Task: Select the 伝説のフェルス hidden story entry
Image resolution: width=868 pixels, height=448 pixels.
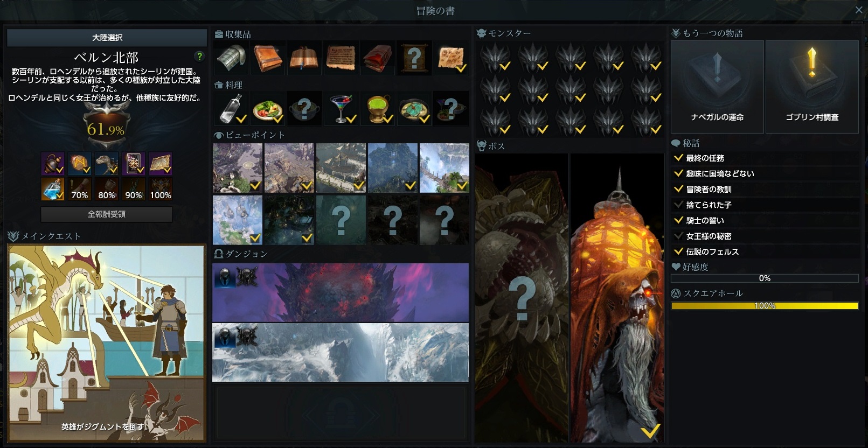Action: pos(765,252)
